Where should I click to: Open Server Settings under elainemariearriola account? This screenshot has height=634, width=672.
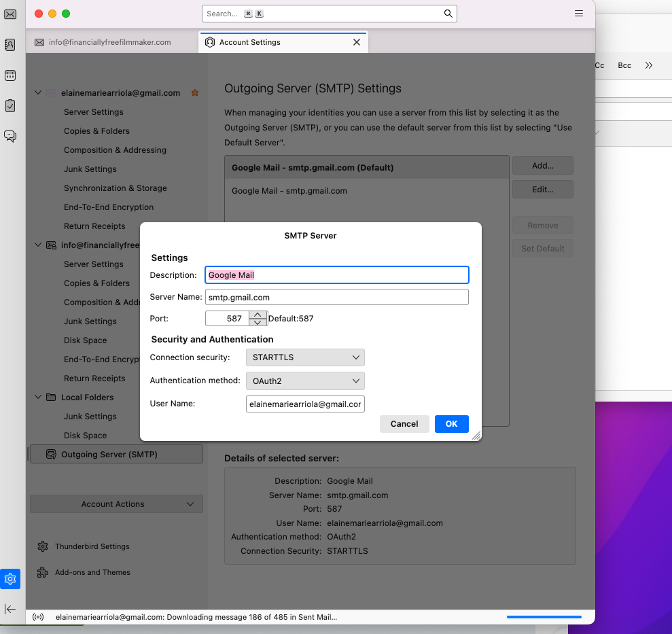(x=94, y=112)
